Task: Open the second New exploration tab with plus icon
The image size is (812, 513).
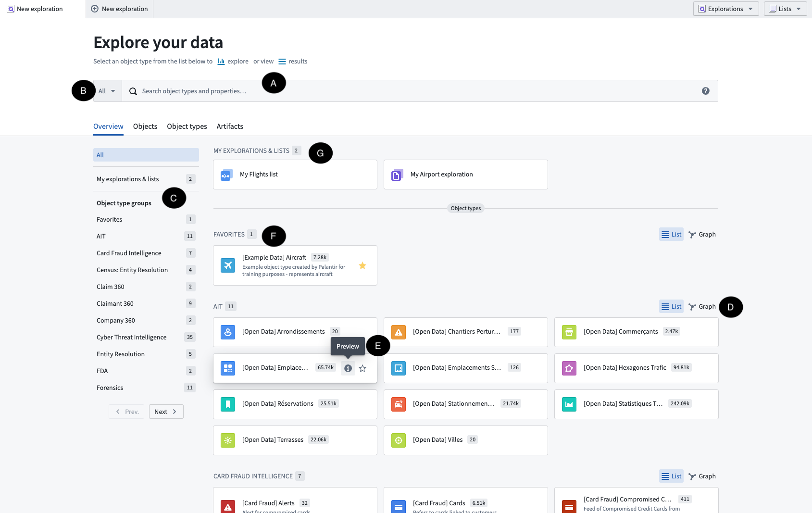Action: click(119, 9)
